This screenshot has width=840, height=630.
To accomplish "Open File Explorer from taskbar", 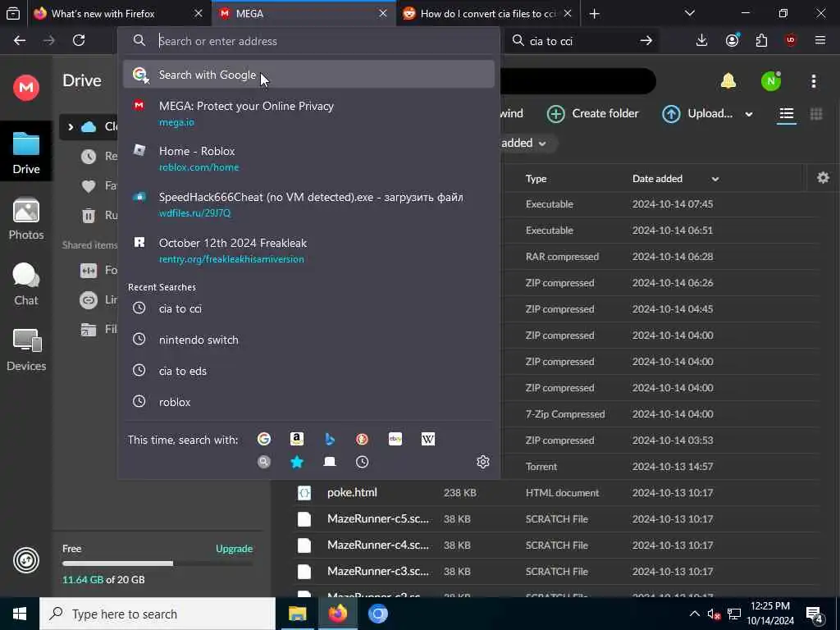I will click(x=297, y=614).
